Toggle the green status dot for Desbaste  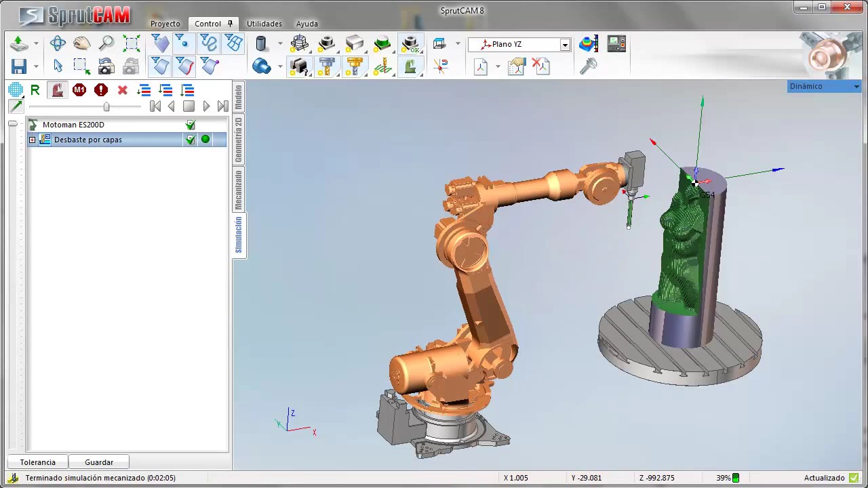(x=205, y=140)
